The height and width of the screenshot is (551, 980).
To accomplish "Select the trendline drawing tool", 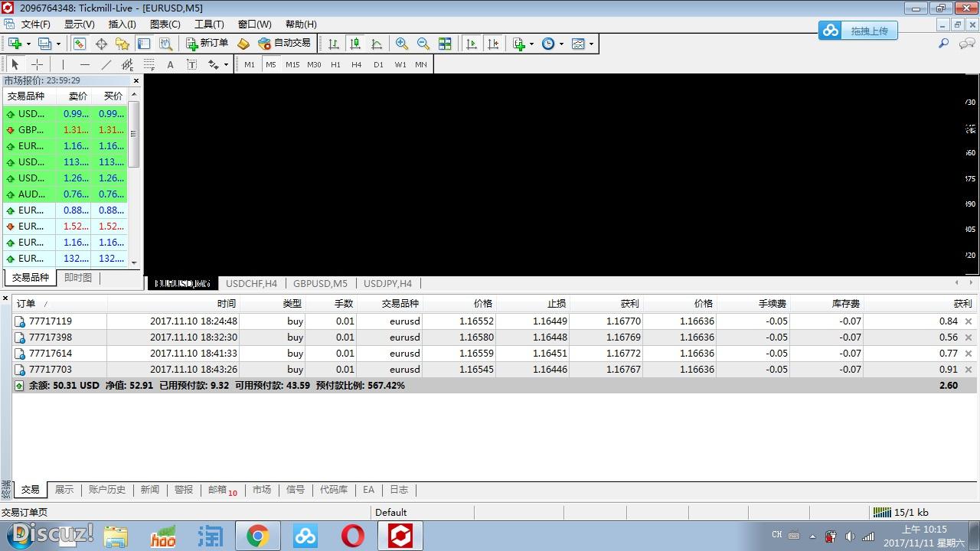I will 106,64.
